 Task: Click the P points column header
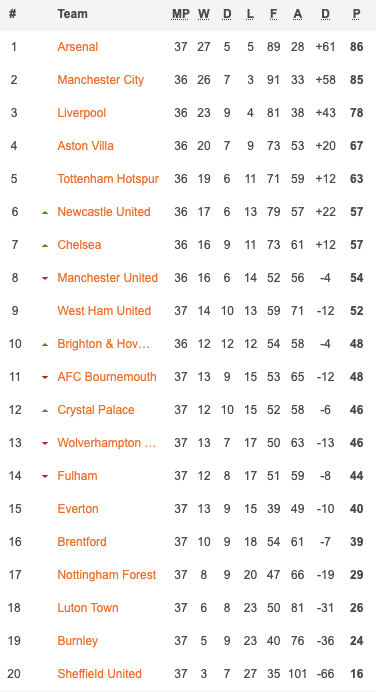click(356, 14)
